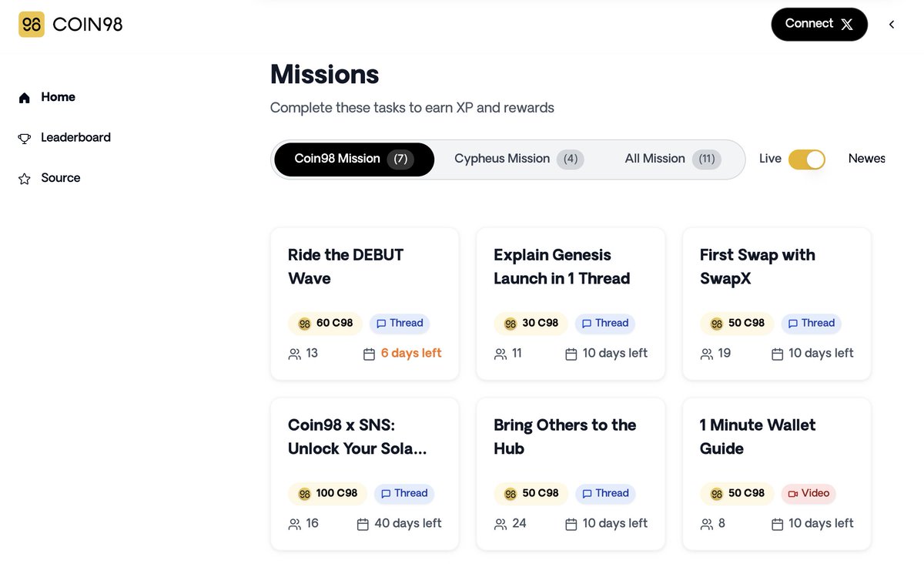
Task: Switch to the Cypheus Mission tab
Action: pos(519,159)
